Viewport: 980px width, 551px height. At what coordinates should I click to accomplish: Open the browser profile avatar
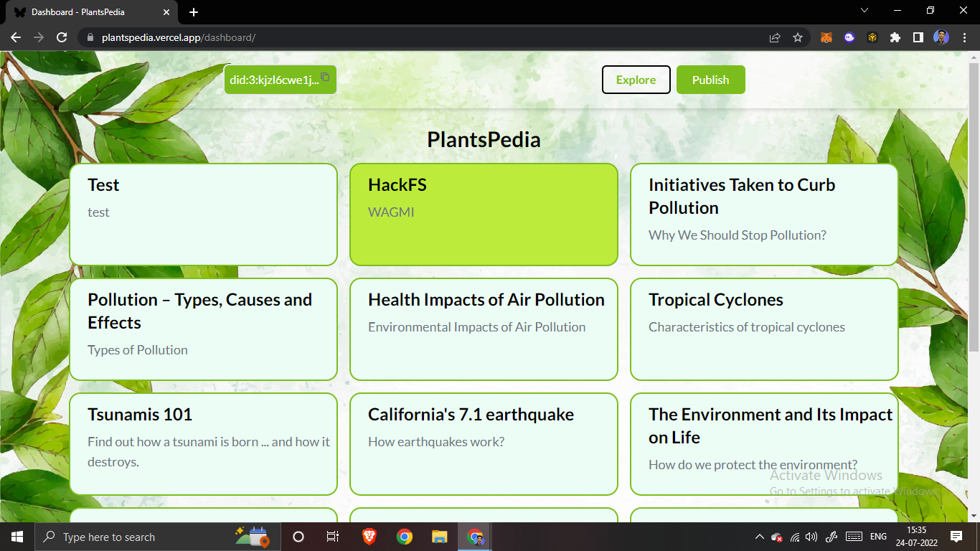click(941, 37)
